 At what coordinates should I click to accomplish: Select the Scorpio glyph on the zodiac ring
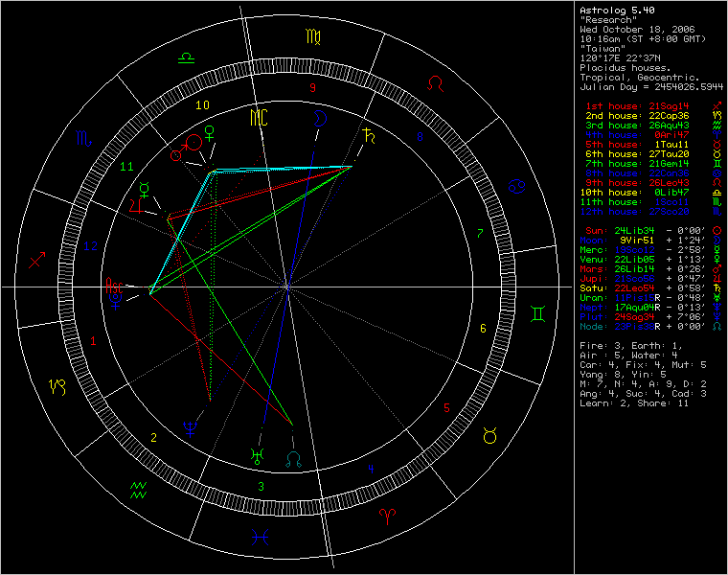pos(83,138)
